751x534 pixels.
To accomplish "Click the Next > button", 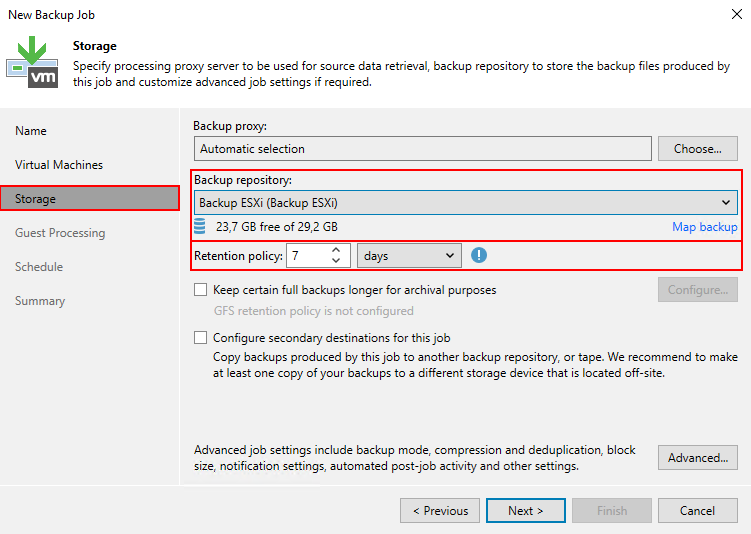I will [x=525, y=511].
